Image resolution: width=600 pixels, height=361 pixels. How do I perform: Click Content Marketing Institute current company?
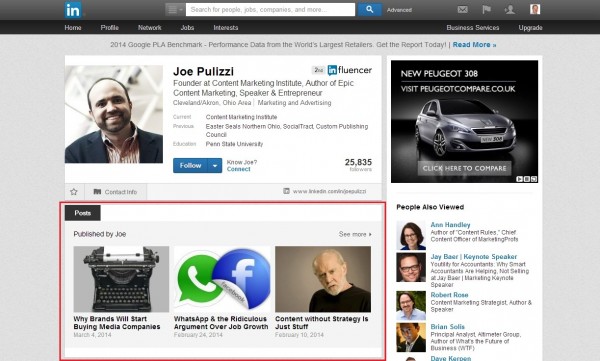coord(241,117)
